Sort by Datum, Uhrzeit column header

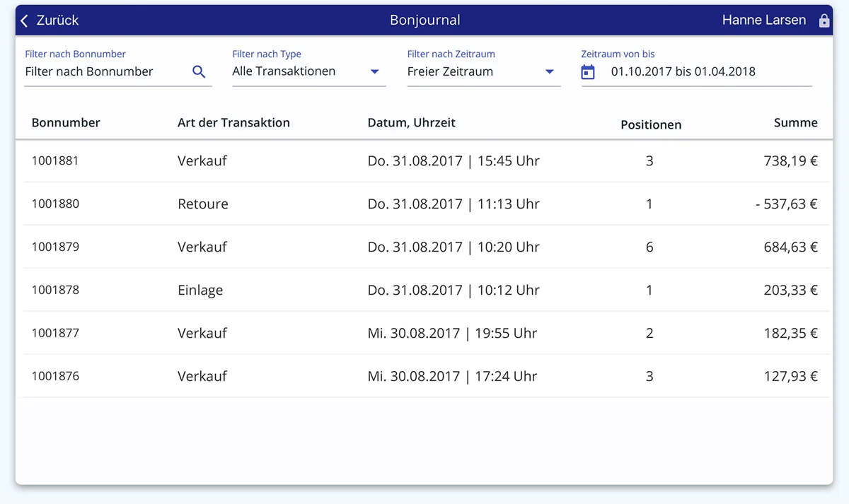pyautogui.click(x=412, y=123)
